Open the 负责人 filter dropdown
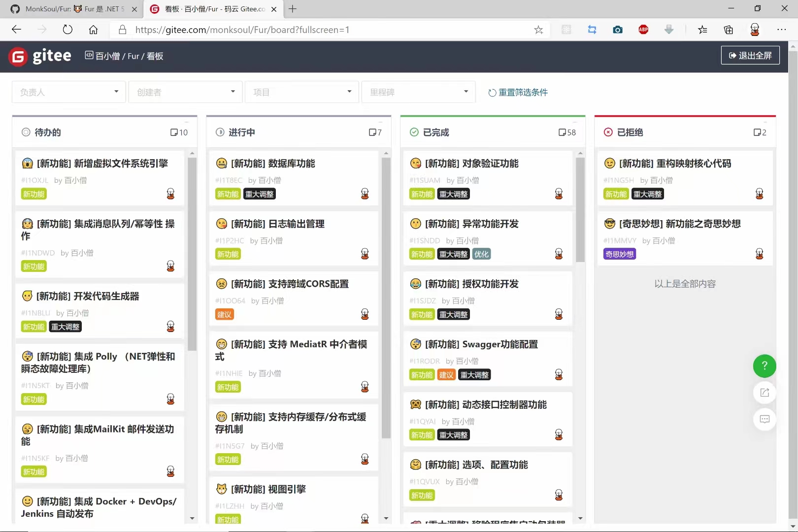The width and height of the screenshot is (798, 532). coord(68,92)
